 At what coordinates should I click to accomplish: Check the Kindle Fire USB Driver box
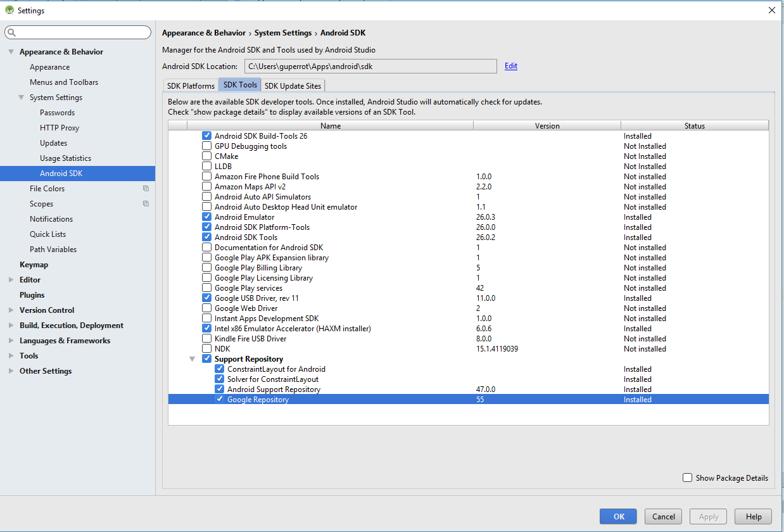click(x=206, y=338)
